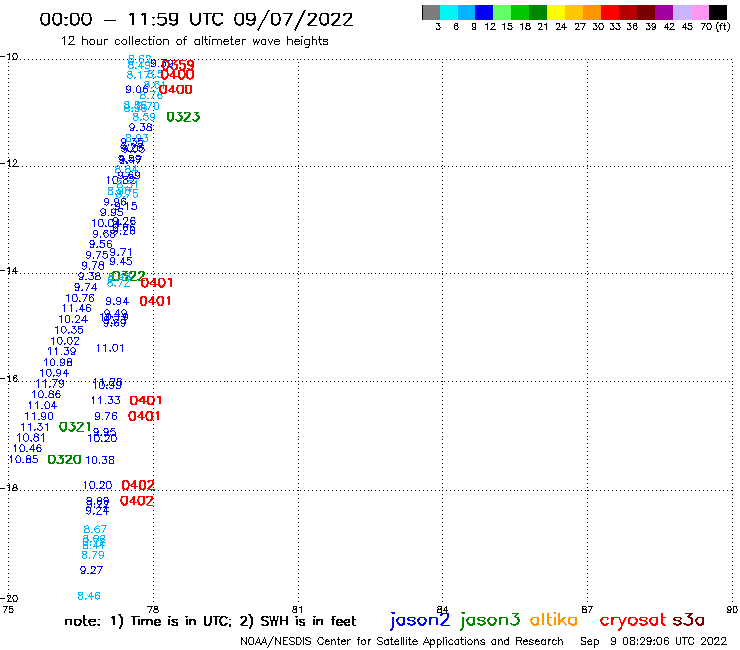Click the cyan legend swatch above label 6
The width and height of the screenshot is (740, 650).
coord(449,12)
